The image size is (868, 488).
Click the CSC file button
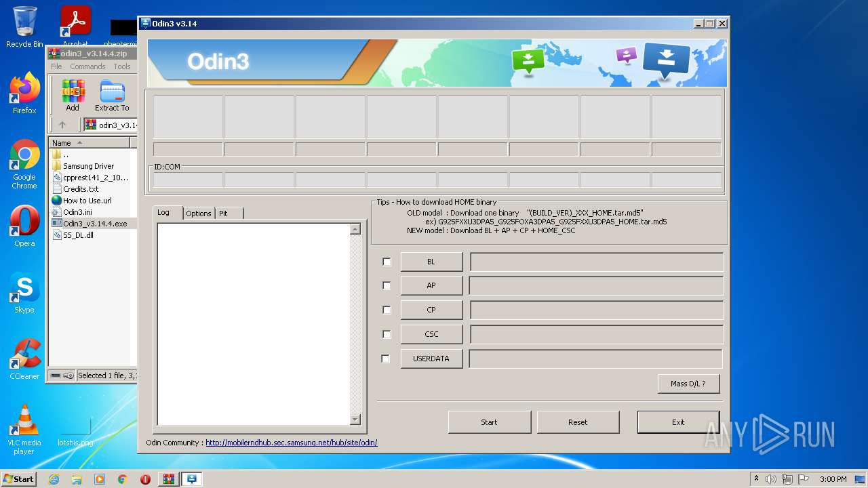[431, 334]
